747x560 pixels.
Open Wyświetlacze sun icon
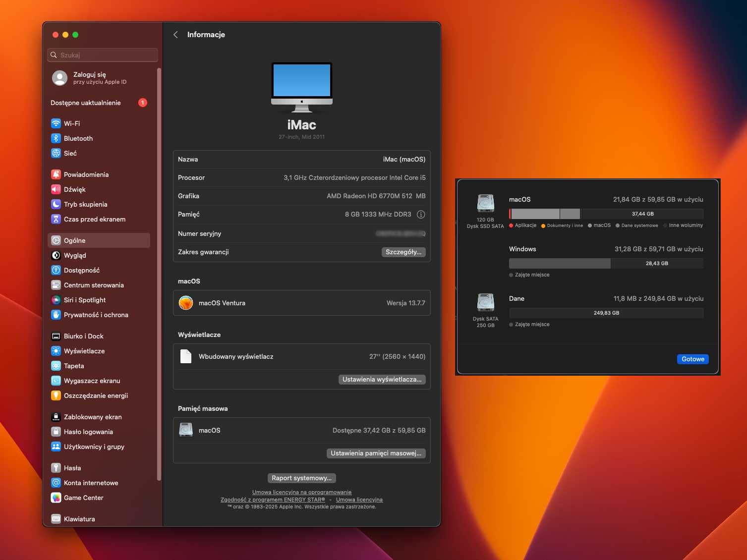click(x=56, y=351)
